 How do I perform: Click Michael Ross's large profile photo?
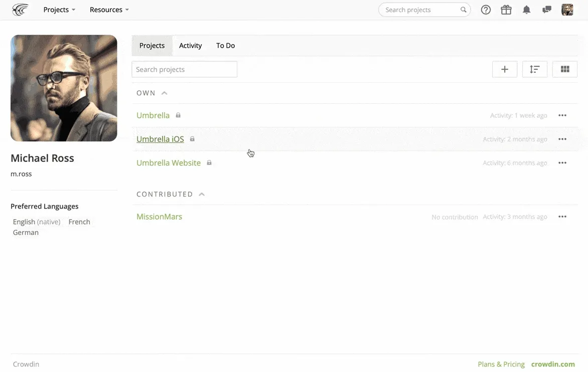[x=64, y=88]
